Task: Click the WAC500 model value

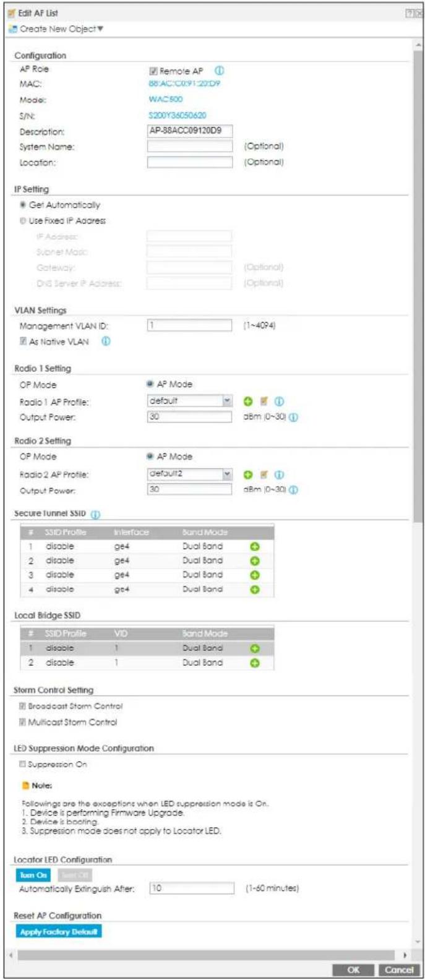Action: 166,99
